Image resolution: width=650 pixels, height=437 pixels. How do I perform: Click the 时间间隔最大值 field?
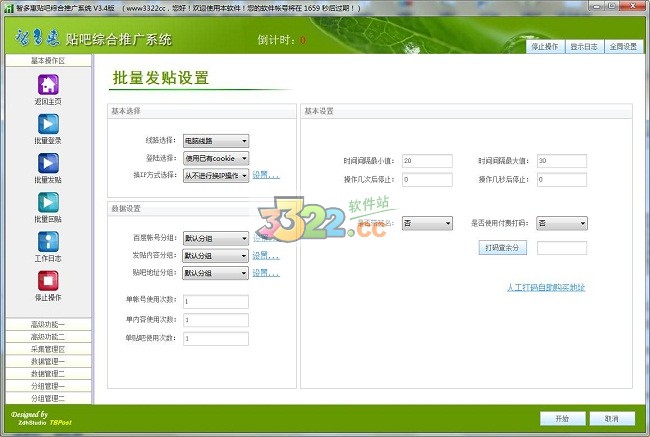coord(562,161)
